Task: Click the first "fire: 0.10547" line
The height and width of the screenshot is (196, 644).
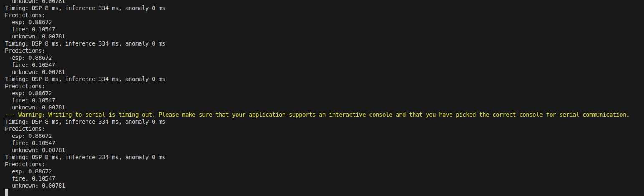Action: [x=33, y=29]
